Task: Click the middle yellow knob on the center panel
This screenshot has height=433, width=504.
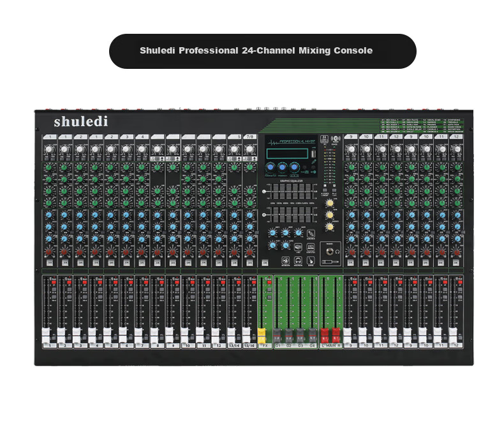Action: (x=330, y=215)
